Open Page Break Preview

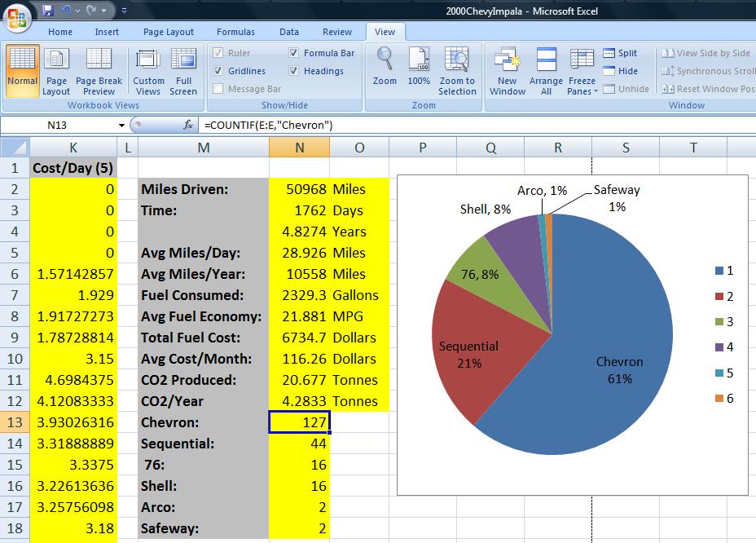pyautogui.click(x=99, y=71)
